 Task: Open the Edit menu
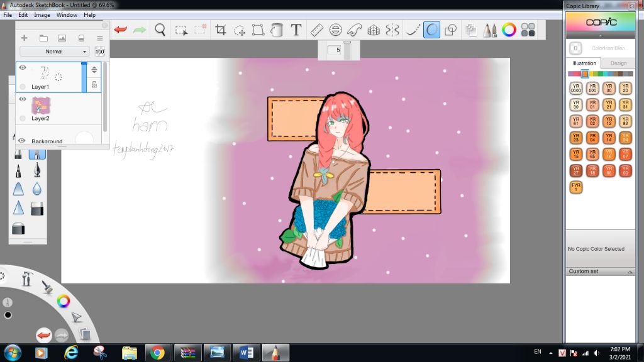[x=23, y=15]
